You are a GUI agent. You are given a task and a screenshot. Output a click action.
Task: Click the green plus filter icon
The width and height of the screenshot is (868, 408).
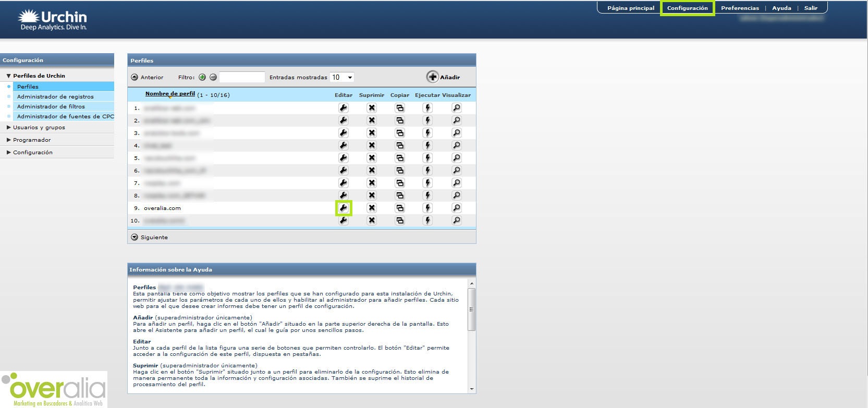pos(202,77)
